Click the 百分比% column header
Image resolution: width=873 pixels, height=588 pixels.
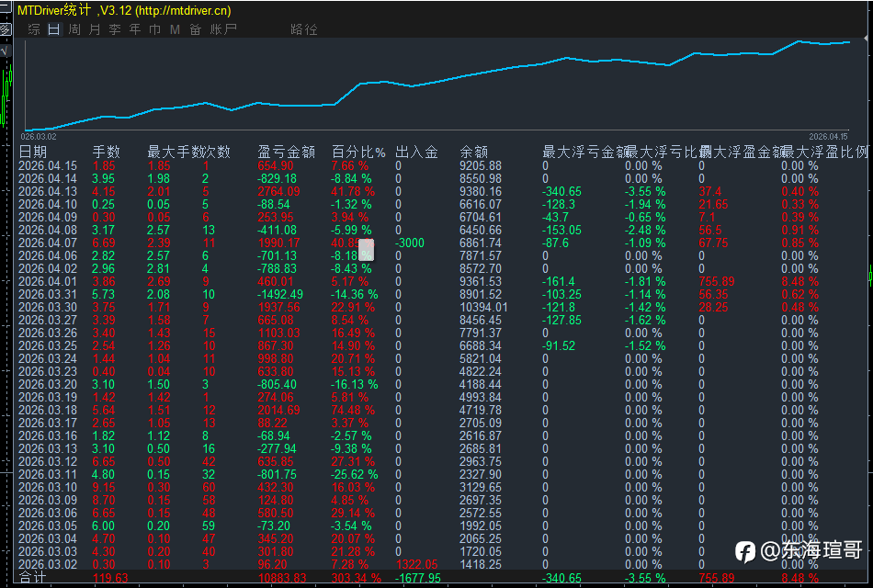pyautogui.click(x=358, y=152)
